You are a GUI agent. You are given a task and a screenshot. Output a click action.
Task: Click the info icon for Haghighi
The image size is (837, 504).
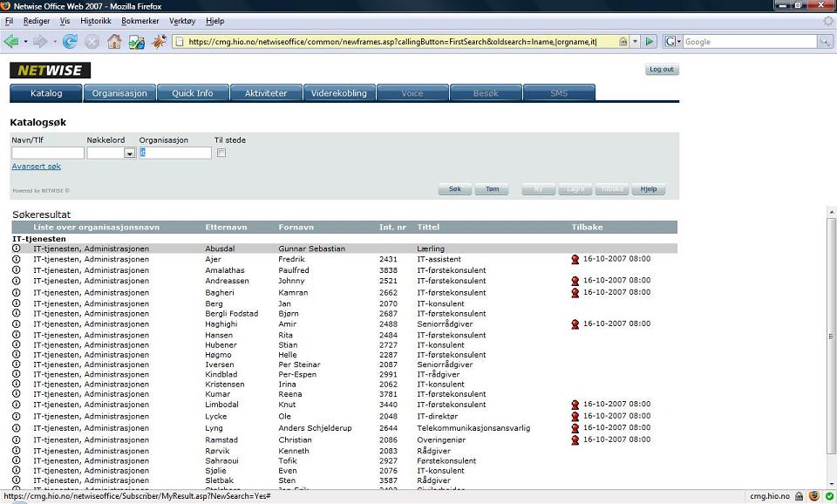tap(16, 324)
